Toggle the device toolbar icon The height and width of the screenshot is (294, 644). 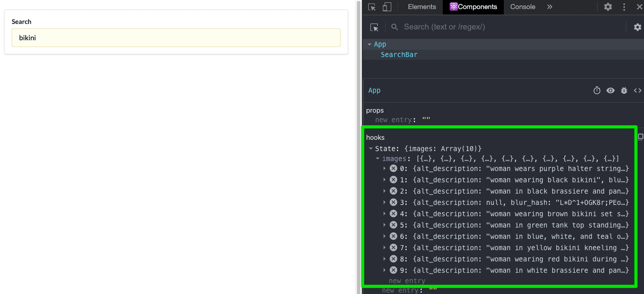[x=387, y=7]
